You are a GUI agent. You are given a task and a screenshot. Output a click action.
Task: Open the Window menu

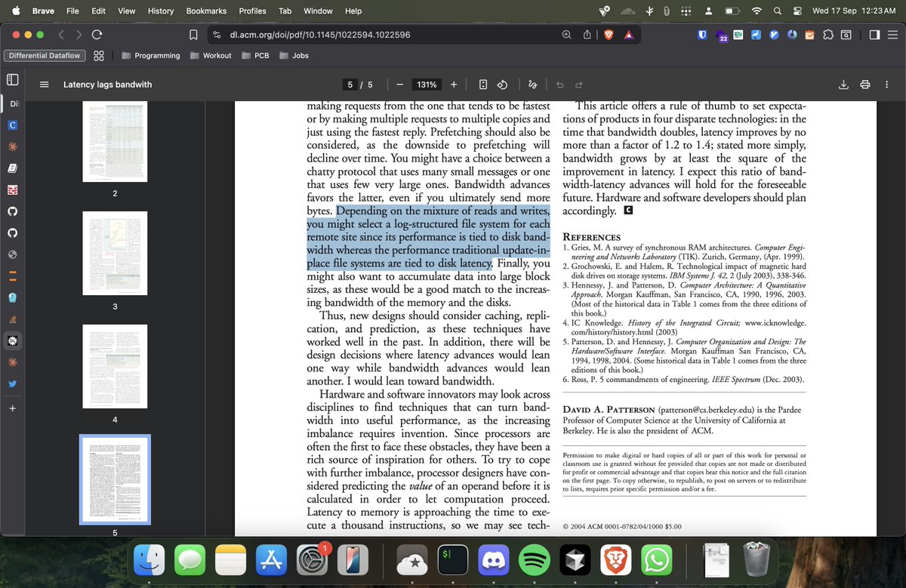318,11
